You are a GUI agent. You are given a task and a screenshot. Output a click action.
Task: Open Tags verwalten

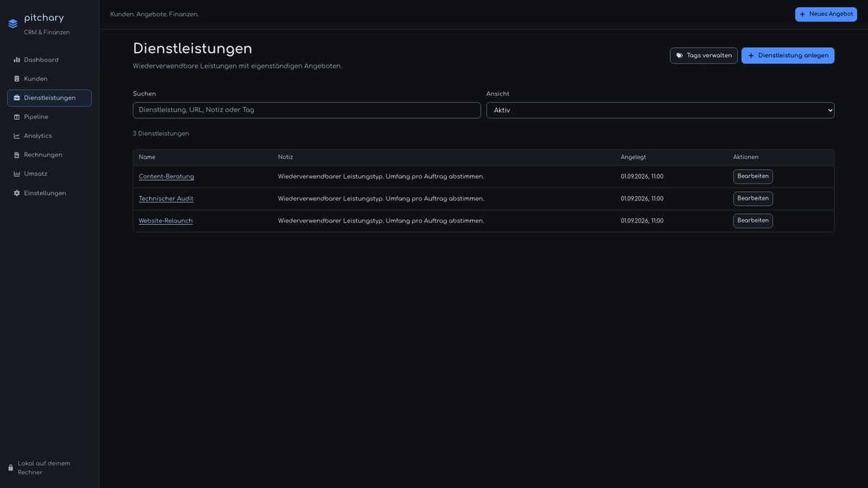coord(704,56)
